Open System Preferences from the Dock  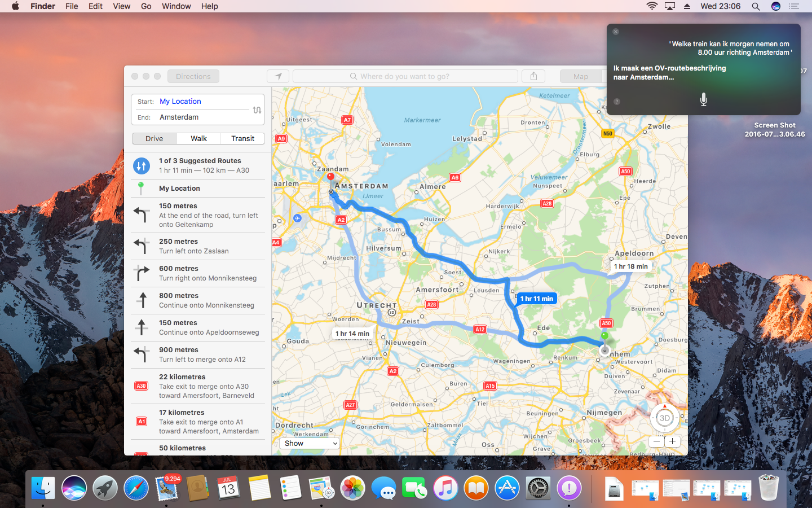coord(538,488)
